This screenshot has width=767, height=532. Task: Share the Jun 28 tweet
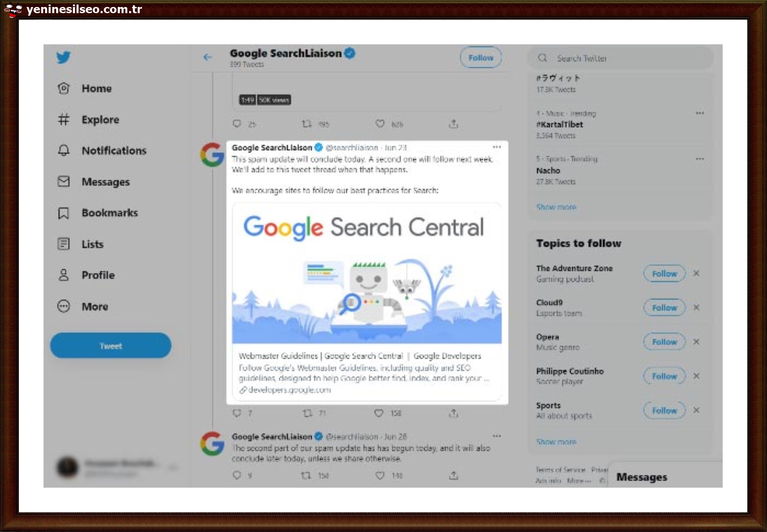(x=453, y=475)
